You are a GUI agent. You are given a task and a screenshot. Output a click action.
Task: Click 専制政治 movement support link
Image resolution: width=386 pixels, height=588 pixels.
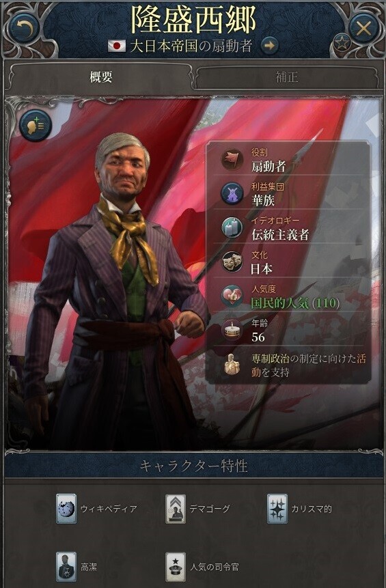308,365
